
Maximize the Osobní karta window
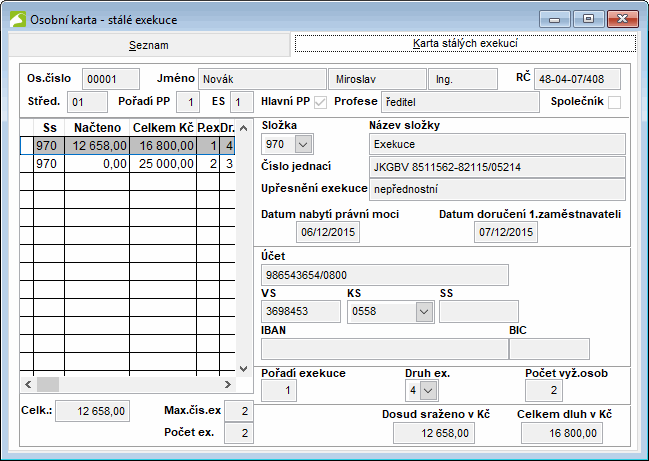click(587, 18)
